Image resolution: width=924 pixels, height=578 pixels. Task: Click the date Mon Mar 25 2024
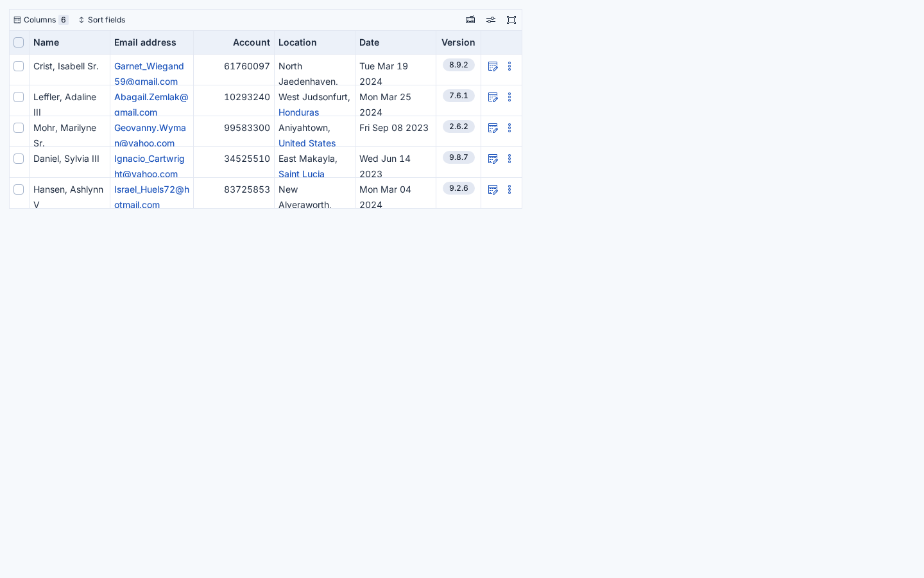pyautogui.click(x=385, y=104)
